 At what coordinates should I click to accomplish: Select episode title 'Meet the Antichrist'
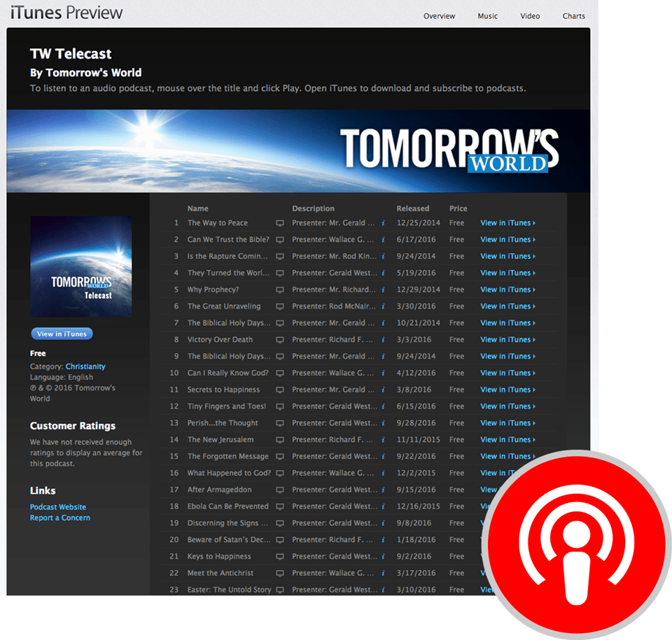[x=220, y=573]
